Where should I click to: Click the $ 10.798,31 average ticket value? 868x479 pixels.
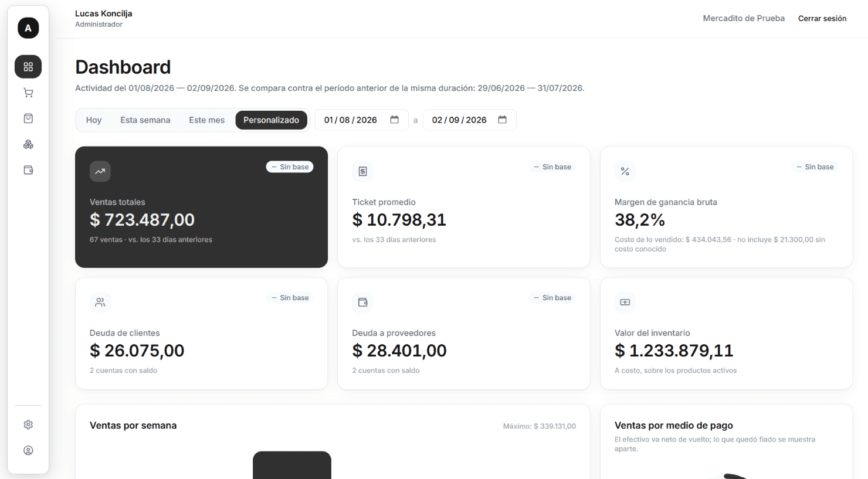tap(399, 220)
